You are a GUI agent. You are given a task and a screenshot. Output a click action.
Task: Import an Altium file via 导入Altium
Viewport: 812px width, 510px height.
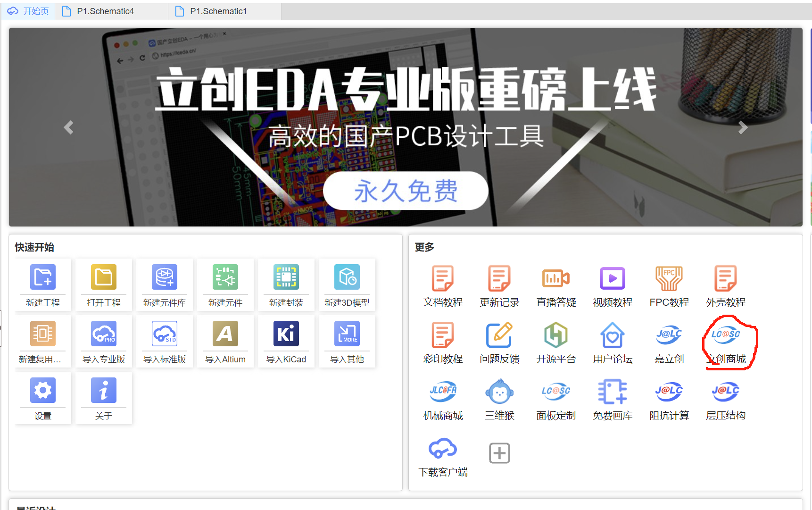point(225,334)
